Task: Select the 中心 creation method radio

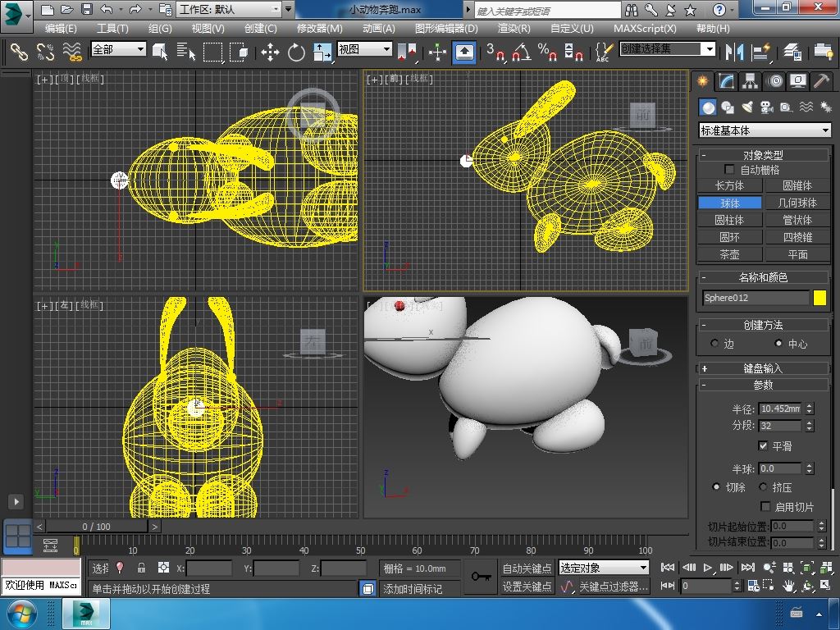Action: click(x=778, y=344)
